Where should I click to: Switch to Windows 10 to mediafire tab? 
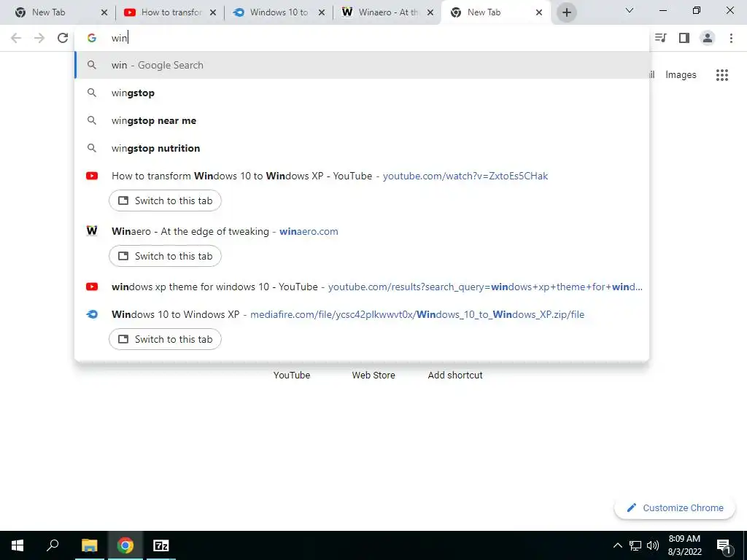tap(273, 12)
